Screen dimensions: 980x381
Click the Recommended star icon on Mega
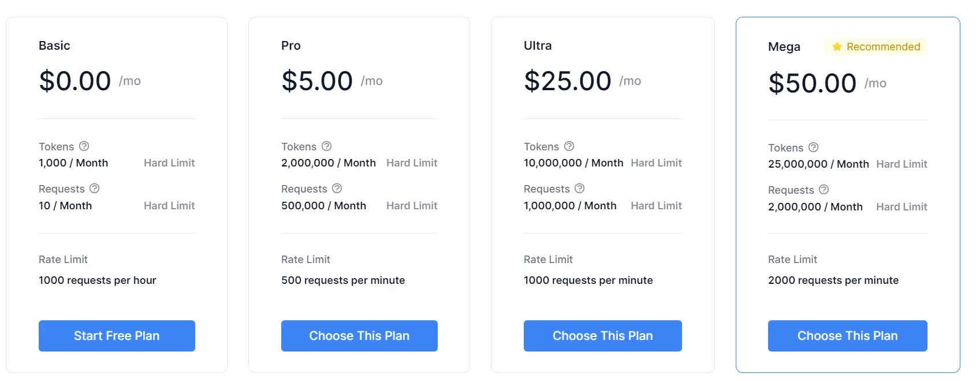coord(837,47)
